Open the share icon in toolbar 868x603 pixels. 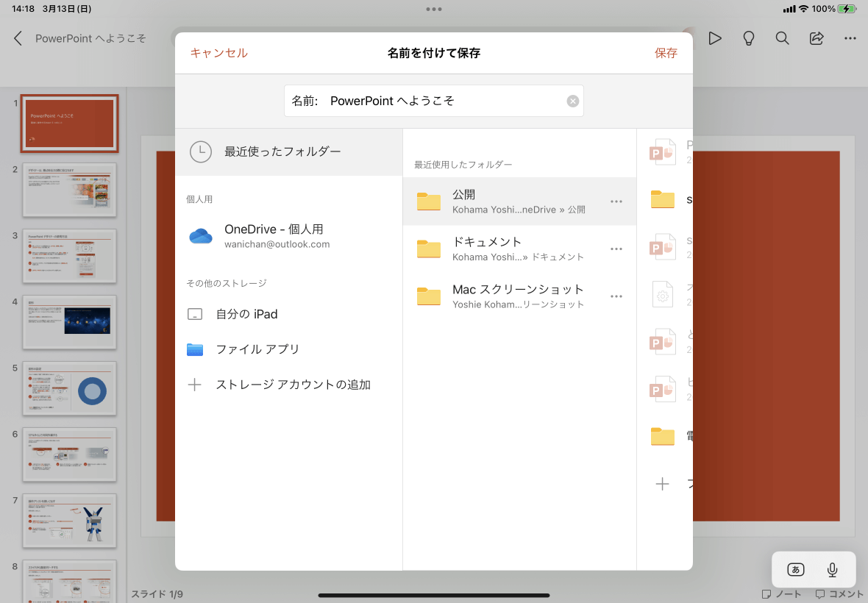click(817, 38)
